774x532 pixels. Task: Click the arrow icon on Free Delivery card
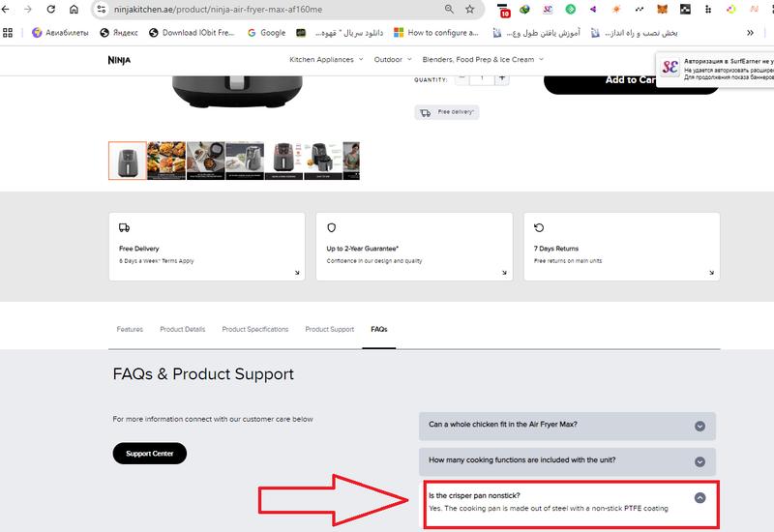click(297, 273)
